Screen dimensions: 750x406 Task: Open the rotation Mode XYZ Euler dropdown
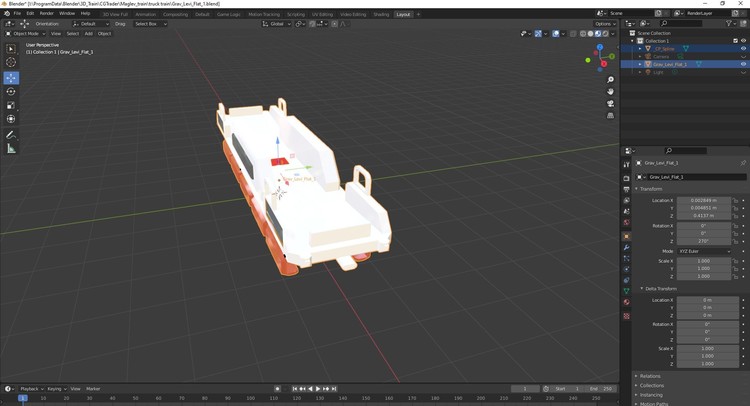704,251
